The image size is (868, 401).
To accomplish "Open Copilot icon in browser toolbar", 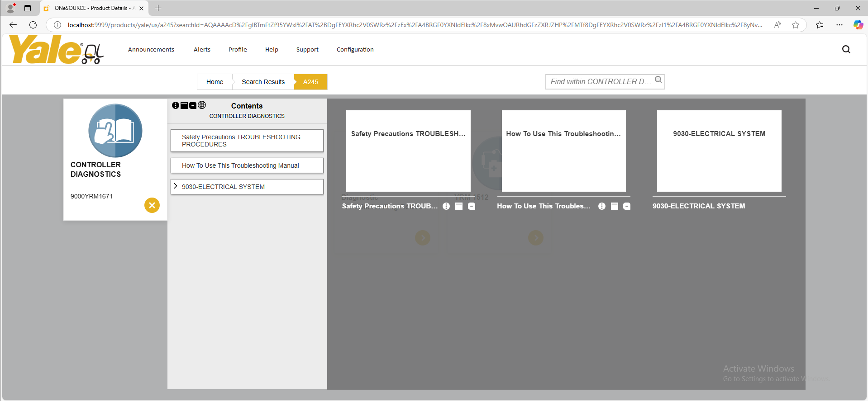I will point(858,25).
